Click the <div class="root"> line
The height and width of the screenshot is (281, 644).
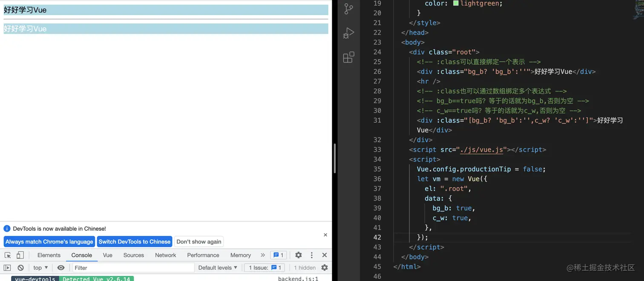coord(444,52)
